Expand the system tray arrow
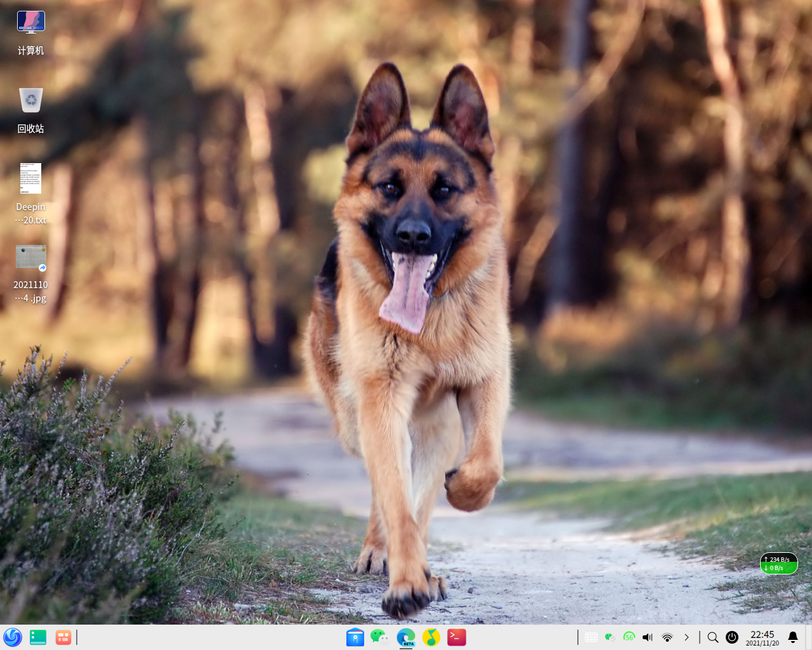812x650 pixels. (x=686, y=637)
